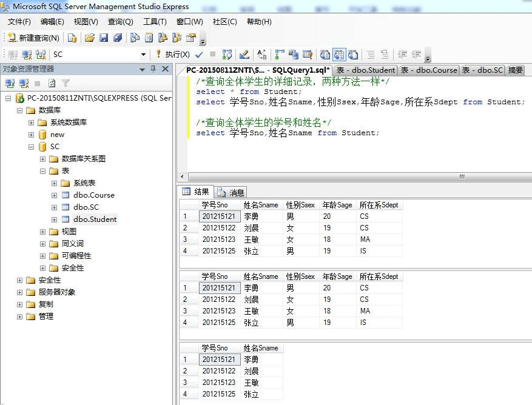Open the SQL editor toolbar overflow options arrow
Image resolution: width=532 pixels, height=405 pixels.
428,58
